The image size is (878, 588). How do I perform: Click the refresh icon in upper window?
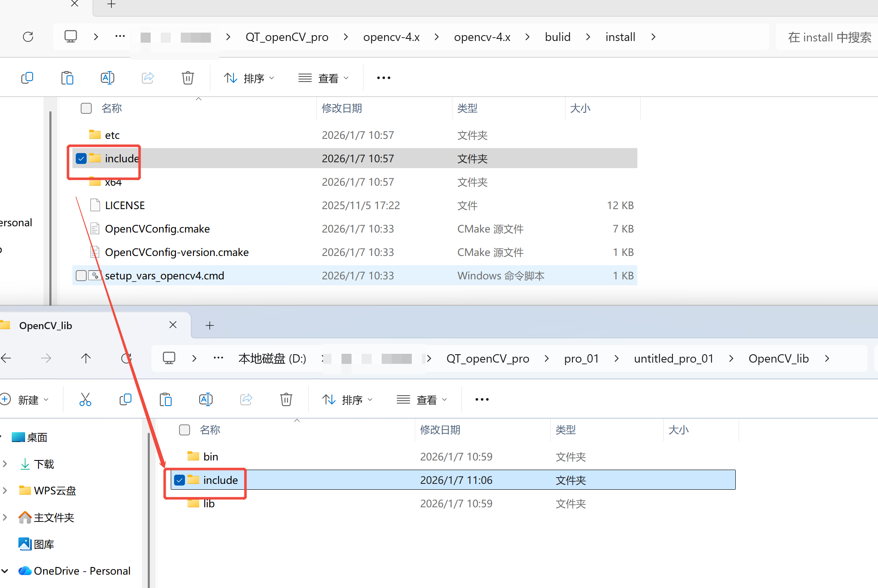[x=28, y=37]
